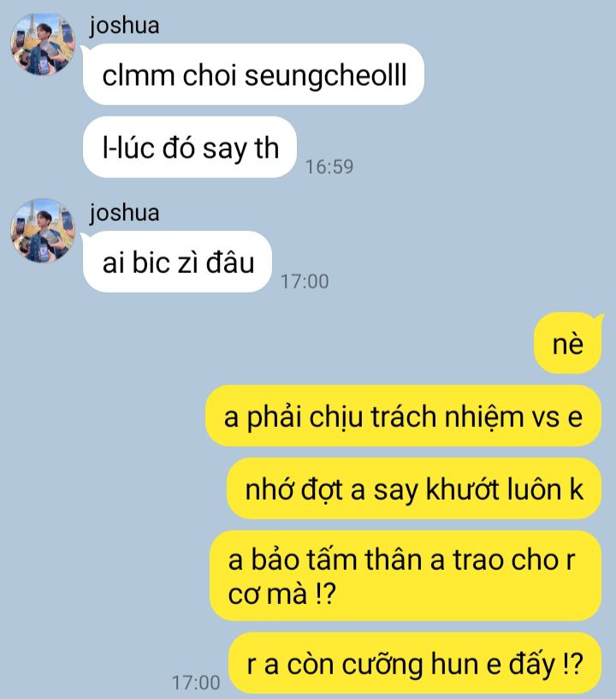This screenshot has width=616, height=699.
Task: Select the 'l-lúc đó say th' message
Action: (190, 147)
